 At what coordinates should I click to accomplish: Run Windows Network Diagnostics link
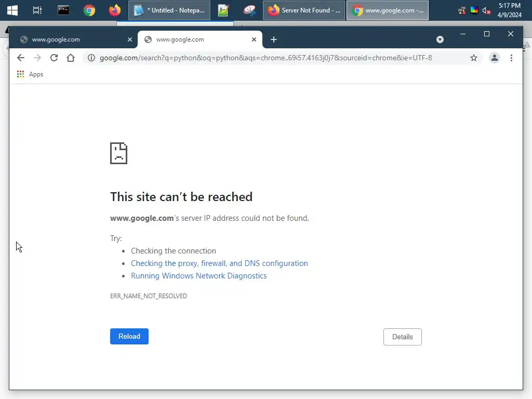click(x=199, y=276)
